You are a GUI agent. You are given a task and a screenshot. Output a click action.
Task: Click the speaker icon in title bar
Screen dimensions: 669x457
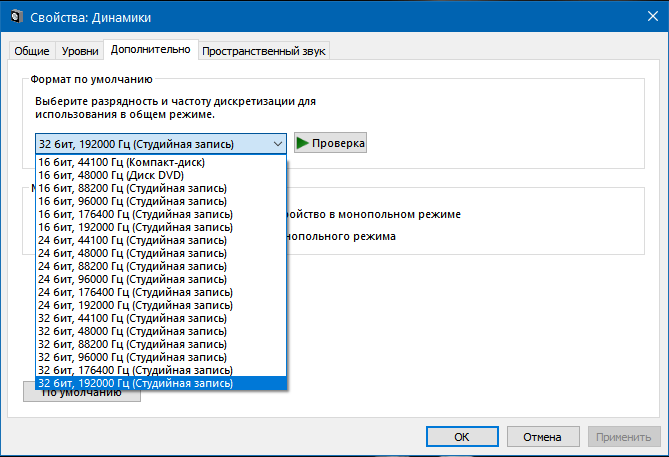coord(16,17)
